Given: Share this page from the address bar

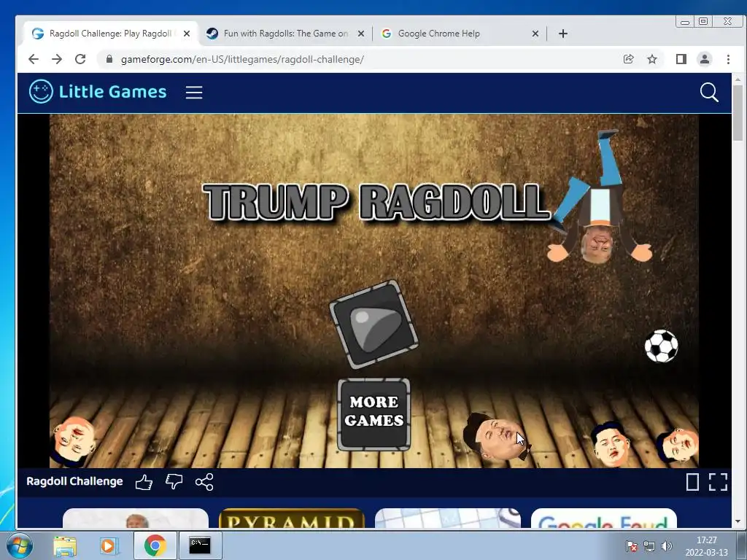Looking at the screenshot, I should pyautogui.click(x=628, y=59).
